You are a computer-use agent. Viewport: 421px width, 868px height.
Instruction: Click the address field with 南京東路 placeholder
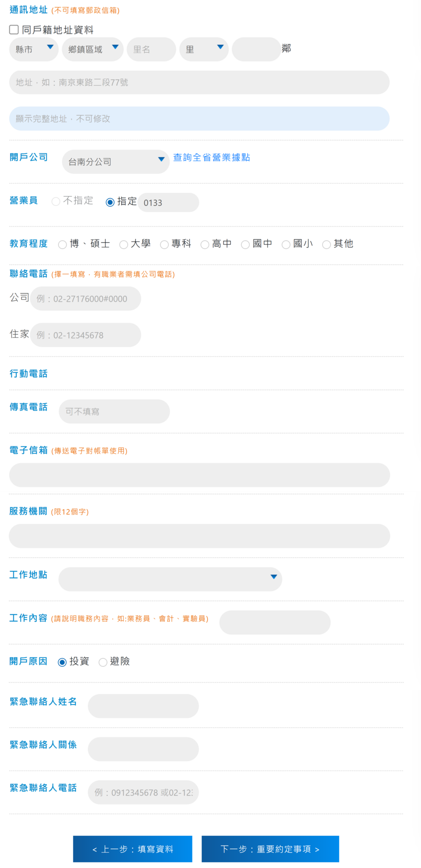[x=199, y=82]
